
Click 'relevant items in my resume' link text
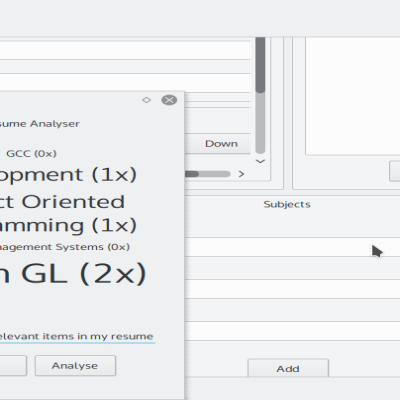(76, 336)
